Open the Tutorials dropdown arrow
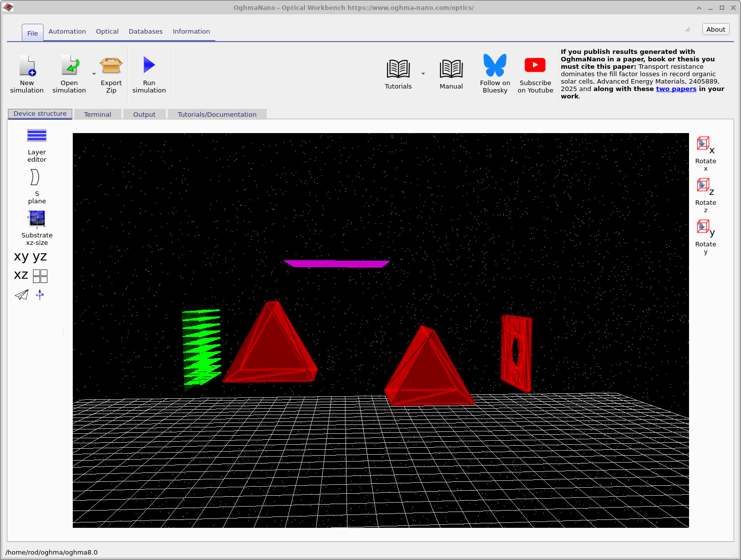Image resolution: width=741 pixels, height=560 pixels. click(423, 73)
